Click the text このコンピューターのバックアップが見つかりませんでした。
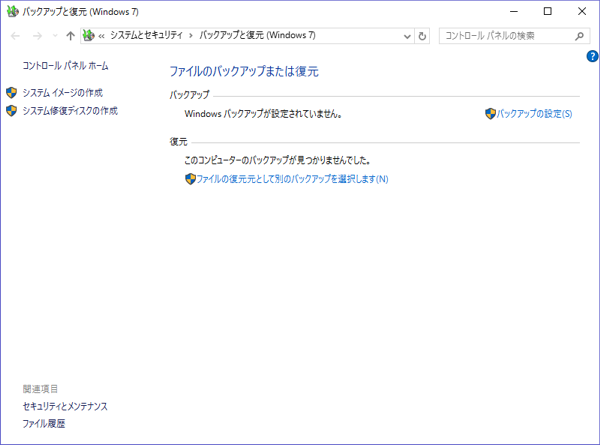This screenshot has width=600, height=445. click(277, 160)
